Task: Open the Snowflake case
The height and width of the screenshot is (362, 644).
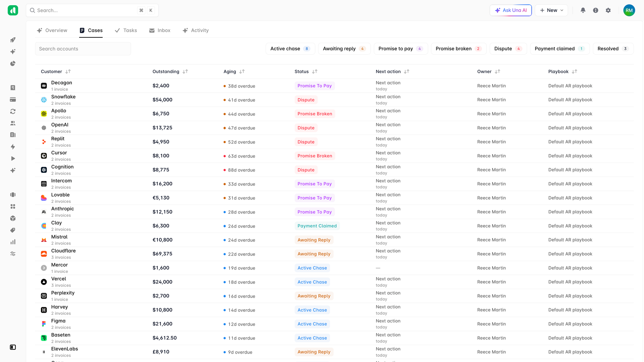Action: (334, 100)
